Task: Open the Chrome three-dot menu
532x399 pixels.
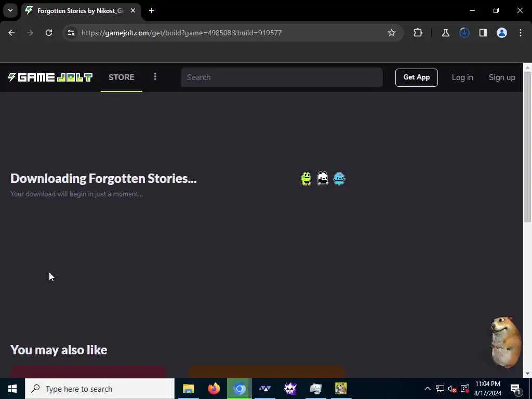Action: click(521, 33)
